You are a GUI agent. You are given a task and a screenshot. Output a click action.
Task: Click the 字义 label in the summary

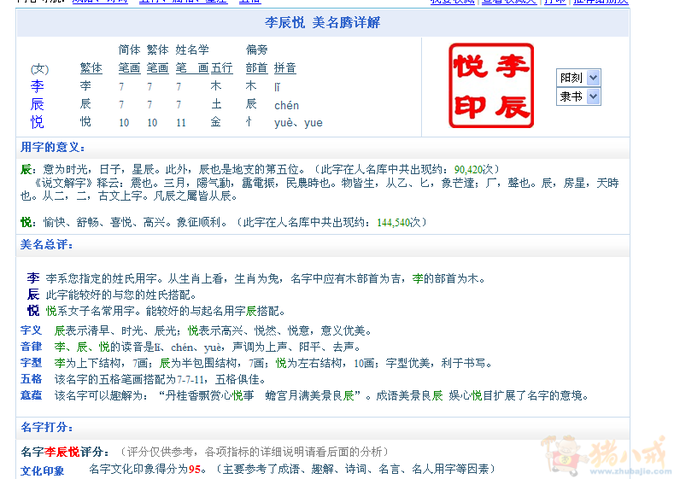[31, 331]
